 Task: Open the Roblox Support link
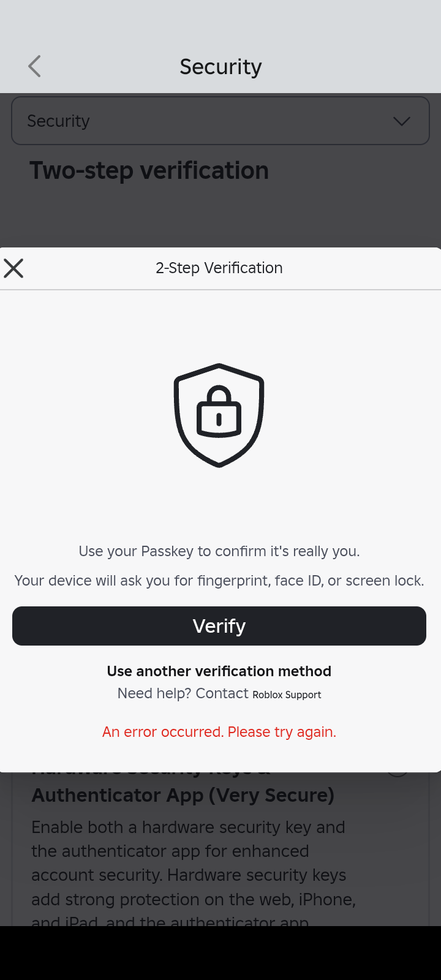coord(287,695)
